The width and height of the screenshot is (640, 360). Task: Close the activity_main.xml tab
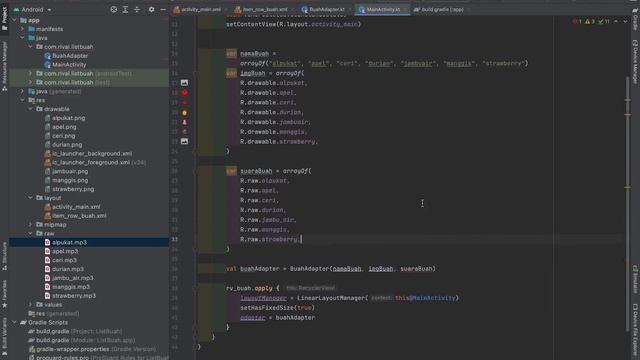225,9
